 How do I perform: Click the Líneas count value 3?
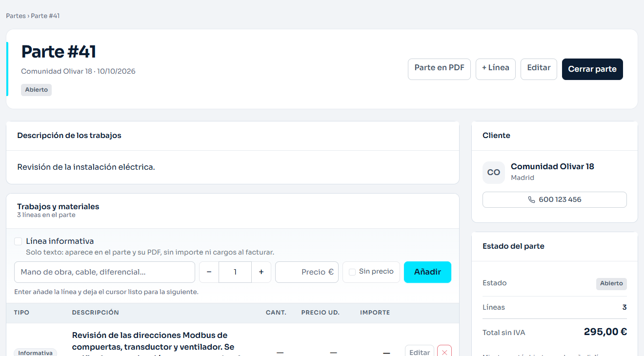click(x=624, y=307)
